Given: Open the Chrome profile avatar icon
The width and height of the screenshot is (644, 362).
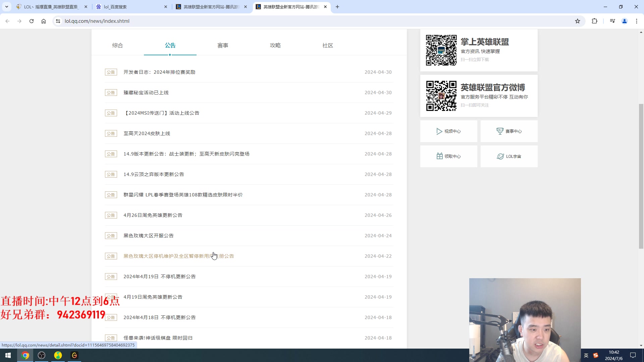Looking at the screenshot, I should [x=625, y=21].
